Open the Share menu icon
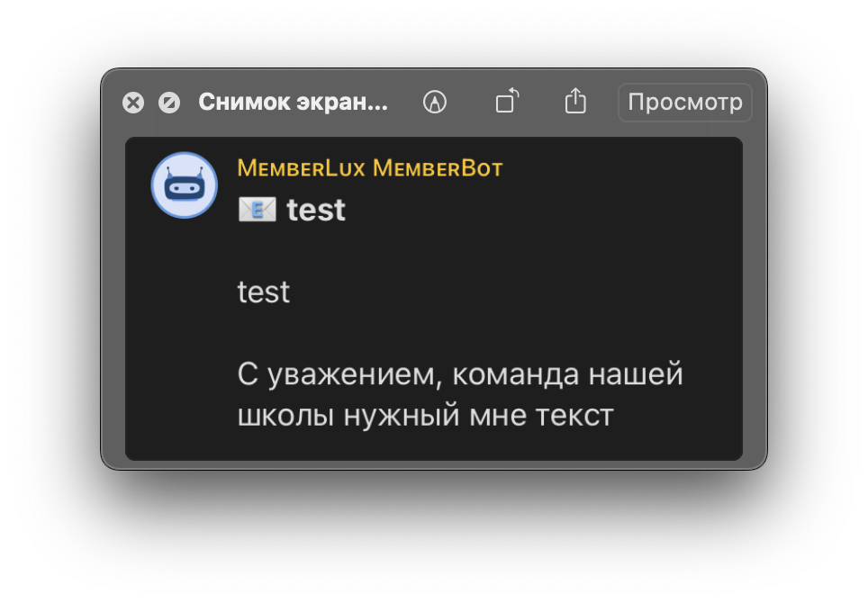 (x=575, y=101)
